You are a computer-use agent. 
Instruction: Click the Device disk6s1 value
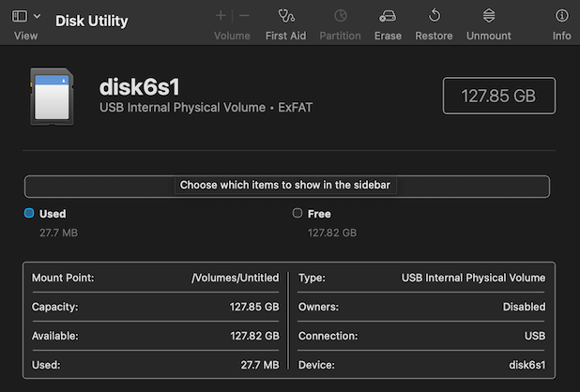[x=527, y=365]
